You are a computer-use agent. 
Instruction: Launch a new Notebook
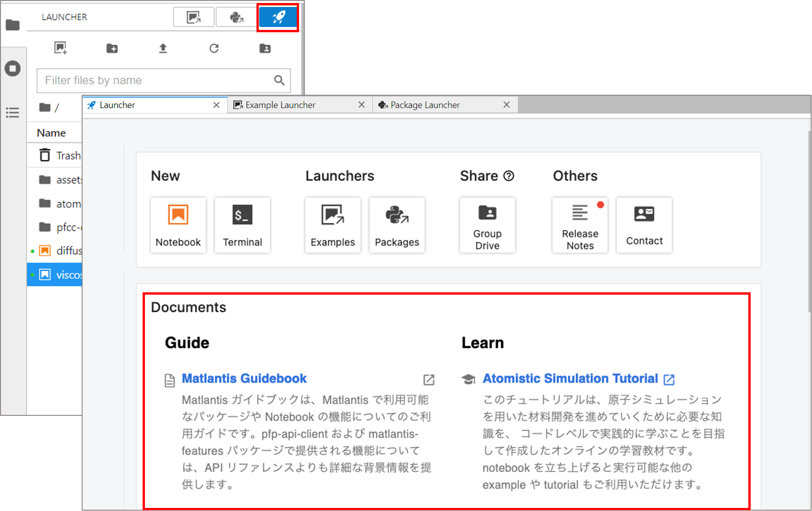(178, 225)
